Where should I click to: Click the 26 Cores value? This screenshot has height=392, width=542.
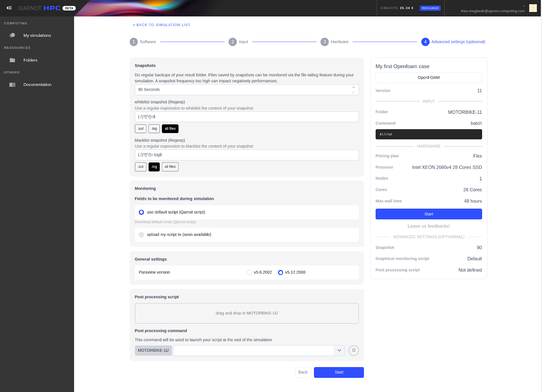coord(473,190)
